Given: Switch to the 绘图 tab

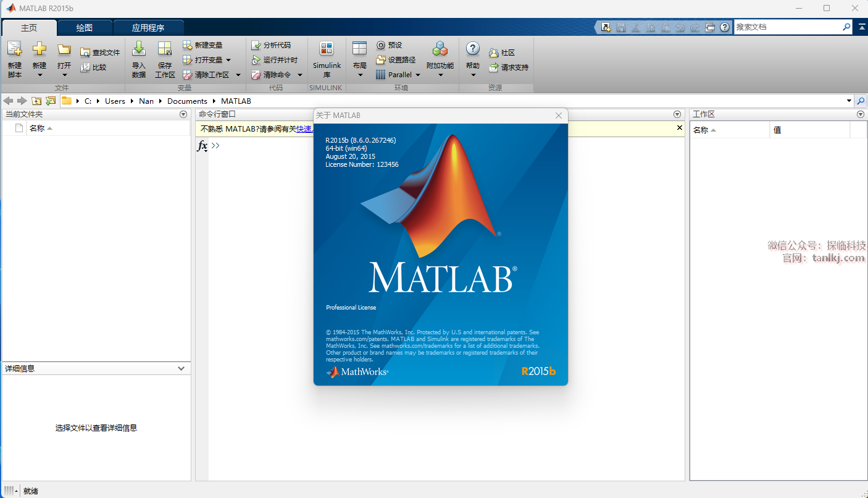Looking at the screenshot, I should tap(85, 28).
